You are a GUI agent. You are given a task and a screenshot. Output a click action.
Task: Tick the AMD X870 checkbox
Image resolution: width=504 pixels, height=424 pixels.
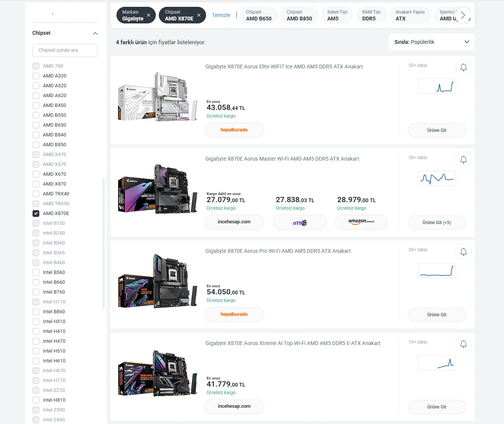pyautogui.click(x=36, y=184)
